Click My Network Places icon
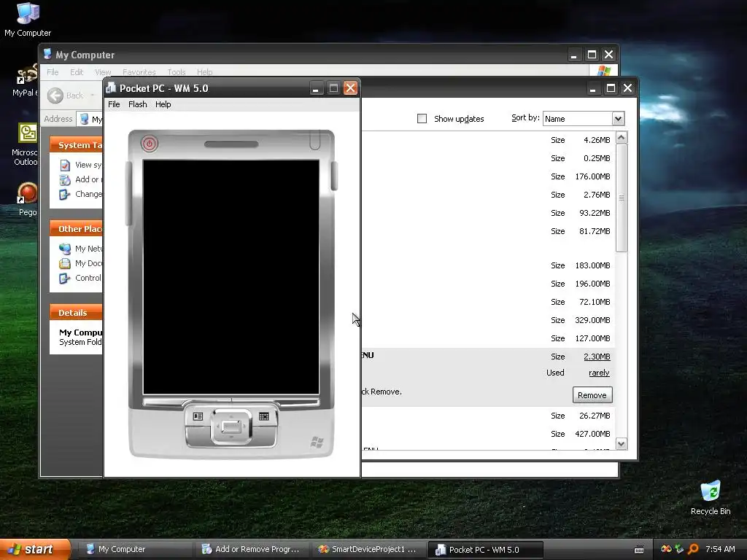Screen dimensions: 747x560 click(65, 249)
